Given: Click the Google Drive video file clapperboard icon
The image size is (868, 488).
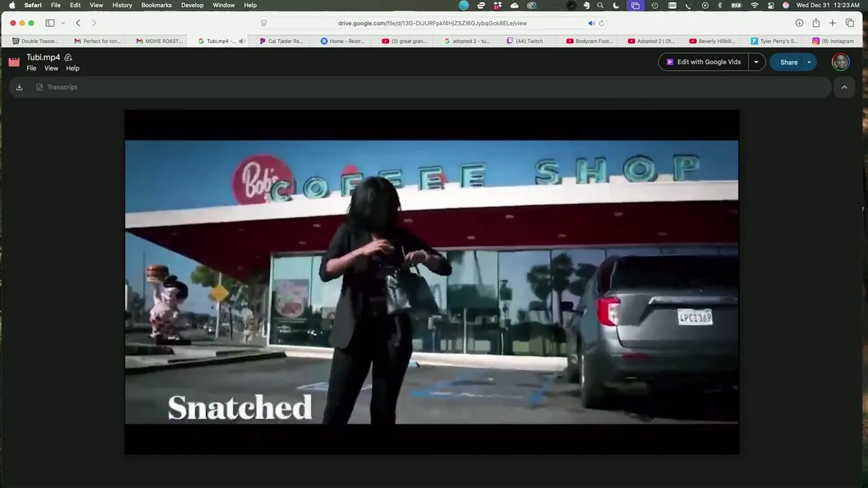Looking at the screenshot, I should coord(14,62).
